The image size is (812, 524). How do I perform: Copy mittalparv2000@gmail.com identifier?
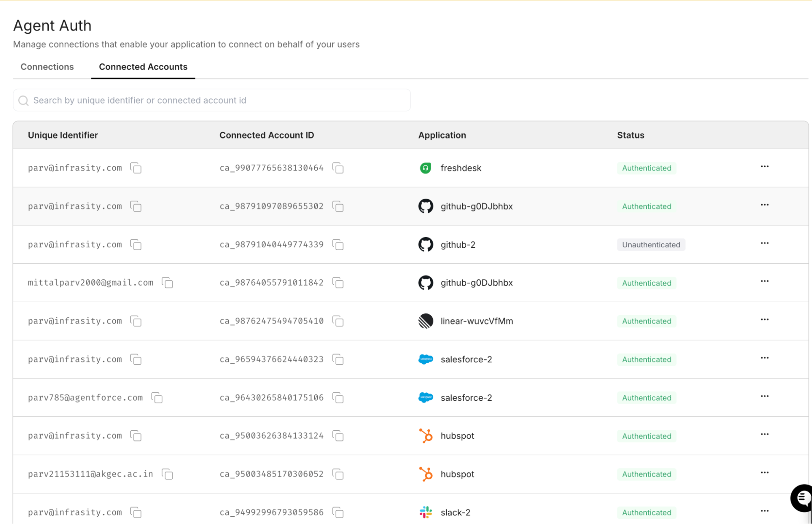coord(167,283)
